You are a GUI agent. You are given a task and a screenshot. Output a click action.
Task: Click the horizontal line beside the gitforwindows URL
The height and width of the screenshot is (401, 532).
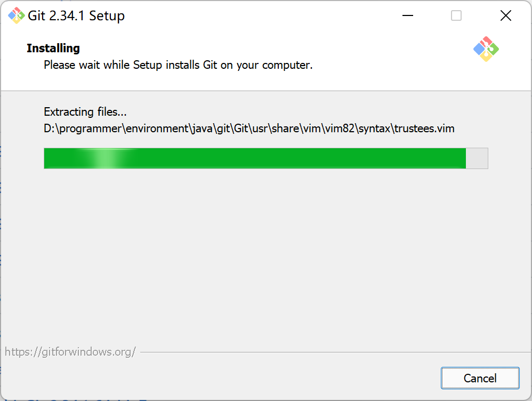335,352
